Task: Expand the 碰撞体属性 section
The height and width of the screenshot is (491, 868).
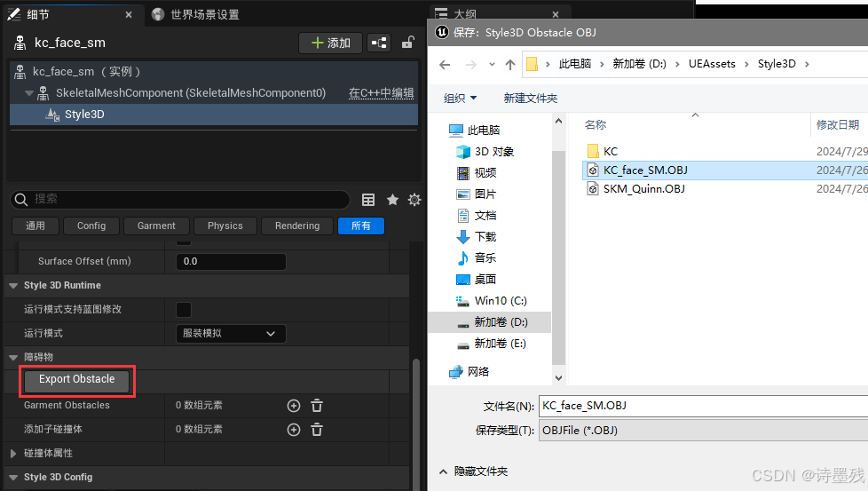Action: pyautogui.click(x=13, y=454)
